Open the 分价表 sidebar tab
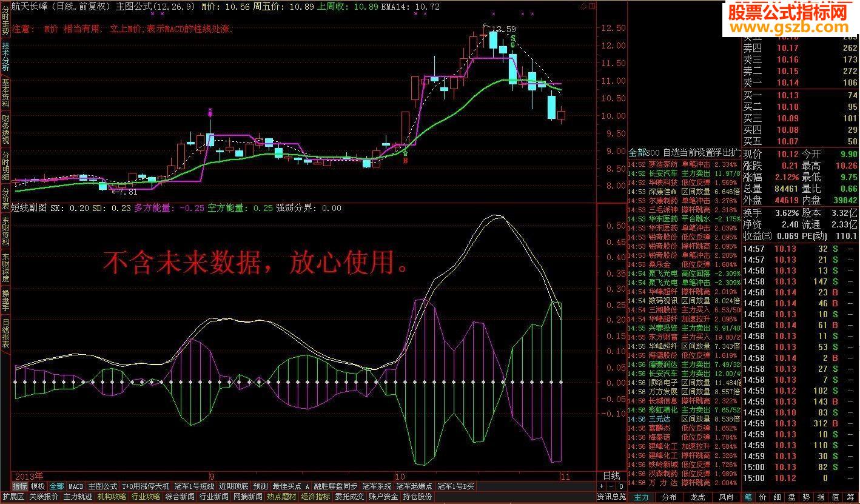860x504 pixels. 5,198
